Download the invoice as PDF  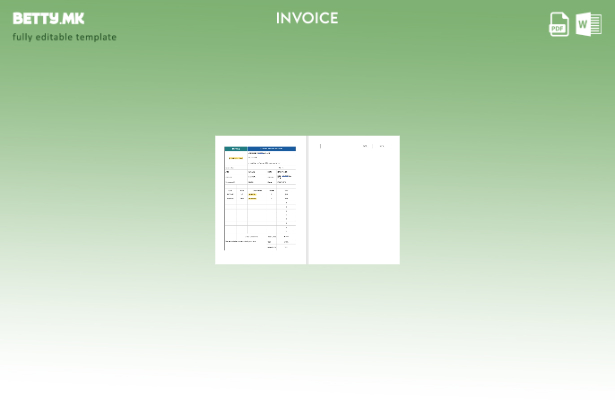coord(559,24)
